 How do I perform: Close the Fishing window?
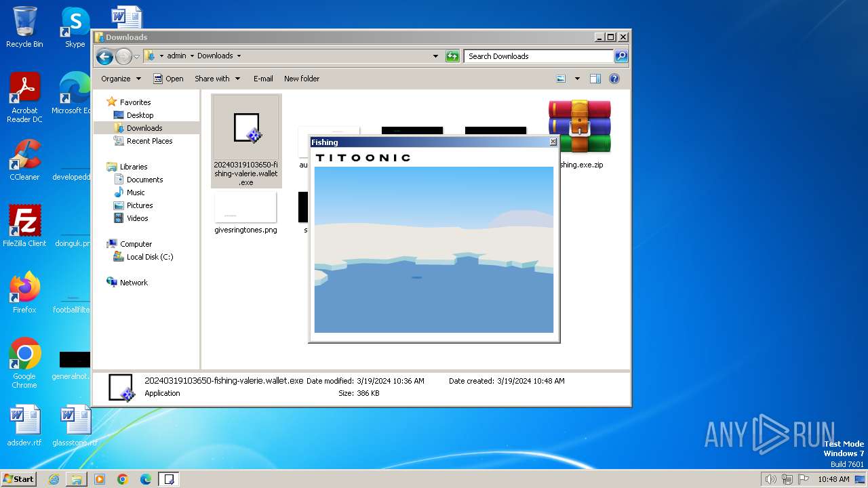tap(553, 142)
